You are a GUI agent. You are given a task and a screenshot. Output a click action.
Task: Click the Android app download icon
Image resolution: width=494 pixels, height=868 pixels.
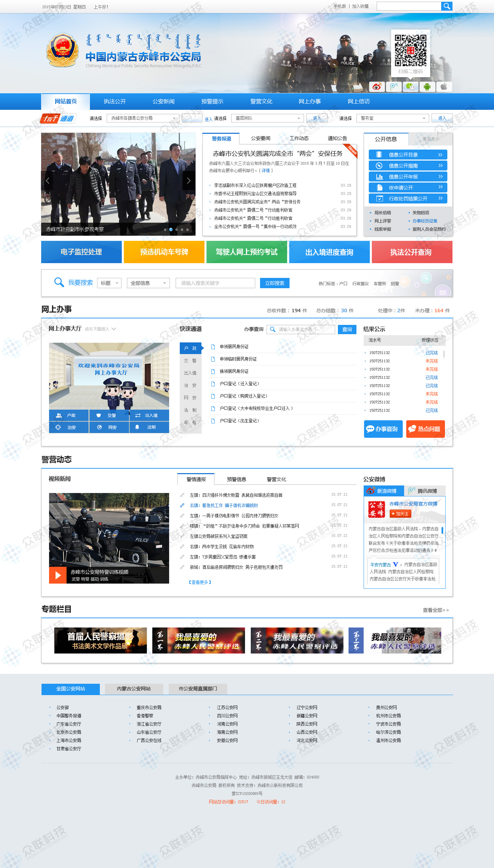[x=427, y=87]
